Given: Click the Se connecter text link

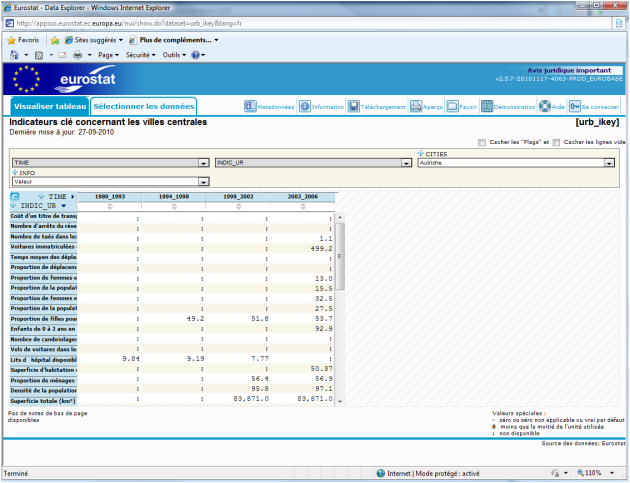Looking at the screenshot, I should click(600, 107).
